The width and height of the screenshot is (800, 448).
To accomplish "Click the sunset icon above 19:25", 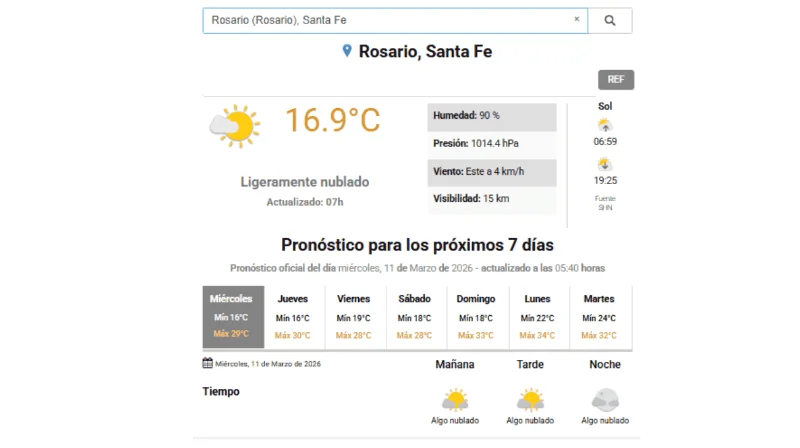I will point(605,164).
